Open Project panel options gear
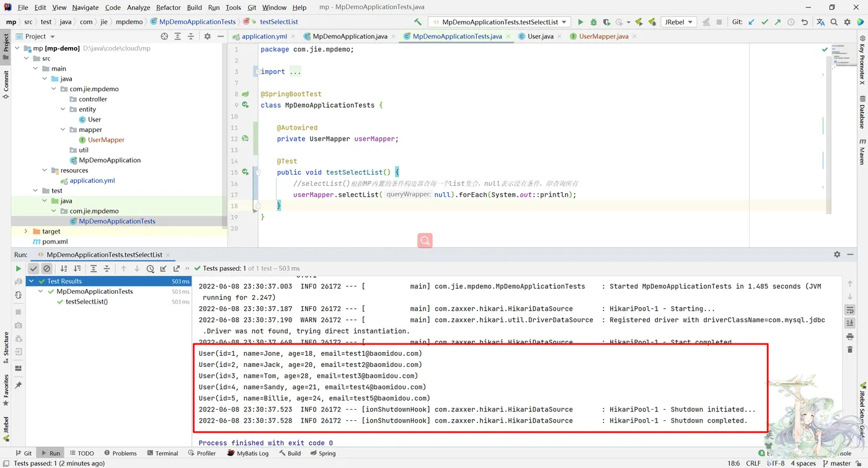Image resolution: width=868 pixels, height=468 pixels. pyautogui.click(x=207, y=37)
